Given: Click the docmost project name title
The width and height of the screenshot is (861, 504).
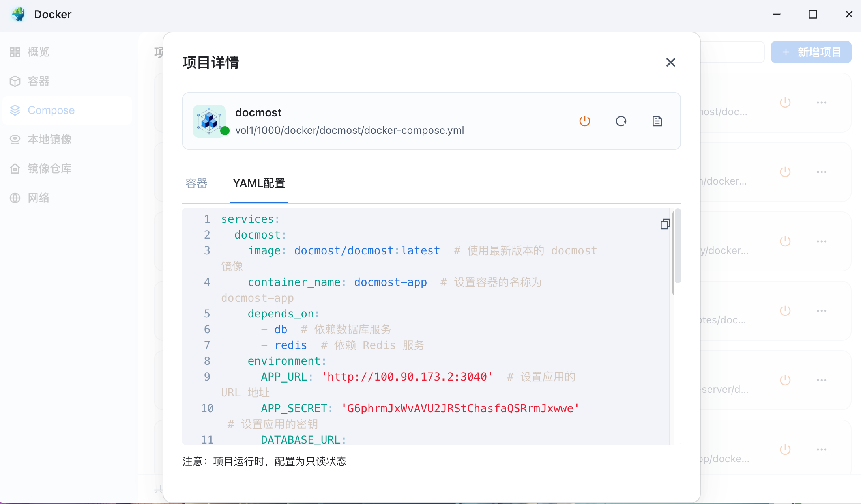Looking at the screenshot, I should tap(258, 113).
